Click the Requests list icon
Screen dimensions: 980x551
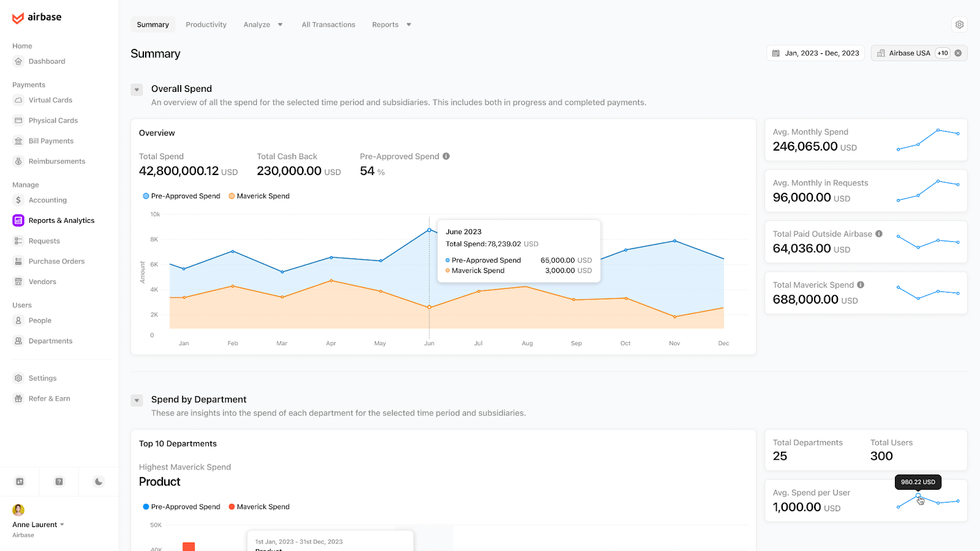click(x=18, y=241)
